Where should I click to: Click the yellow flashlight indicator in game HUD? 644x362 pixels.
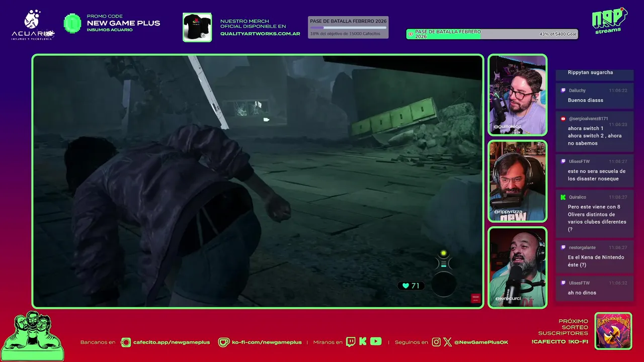(x=443, y=253)
